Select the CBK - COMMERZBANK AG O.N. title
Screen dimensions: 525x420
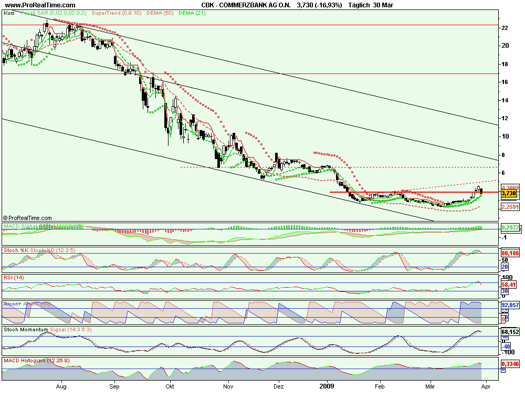pyautogui.click(x=246, y=5)
